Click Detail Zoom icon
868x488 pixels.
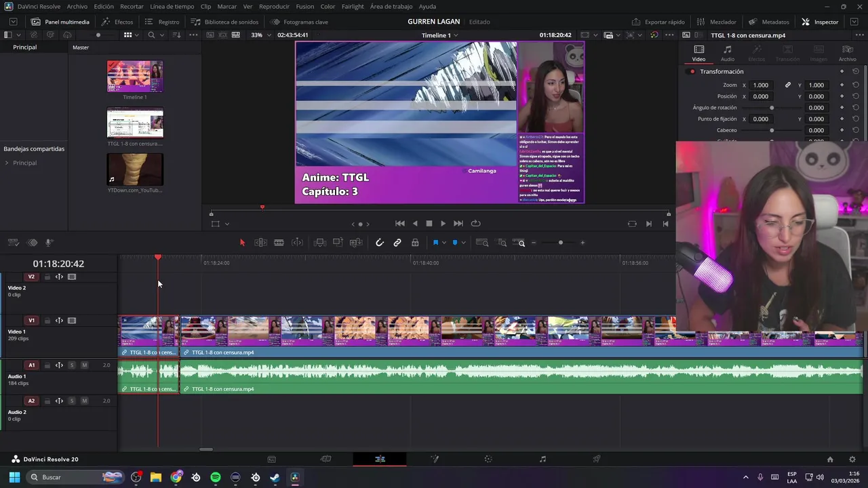502,243
